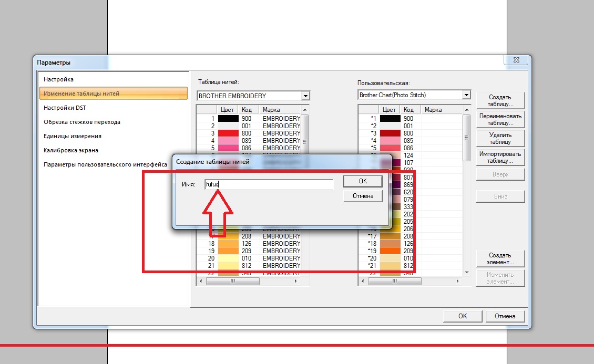
Task: Select Параметры пользовательского интерфейса item
Action: 105,164
